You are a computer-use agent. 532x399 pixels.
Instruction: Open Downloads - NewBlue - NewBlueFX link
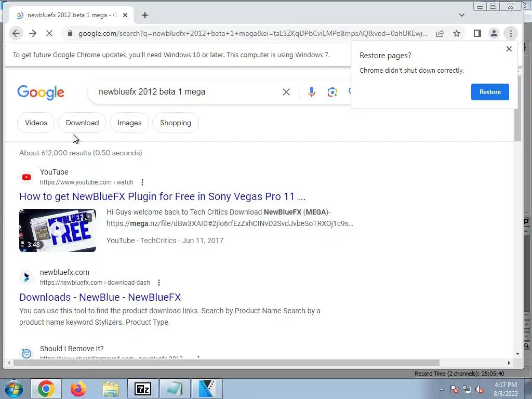pyautogui.click(x=100, y=297)
